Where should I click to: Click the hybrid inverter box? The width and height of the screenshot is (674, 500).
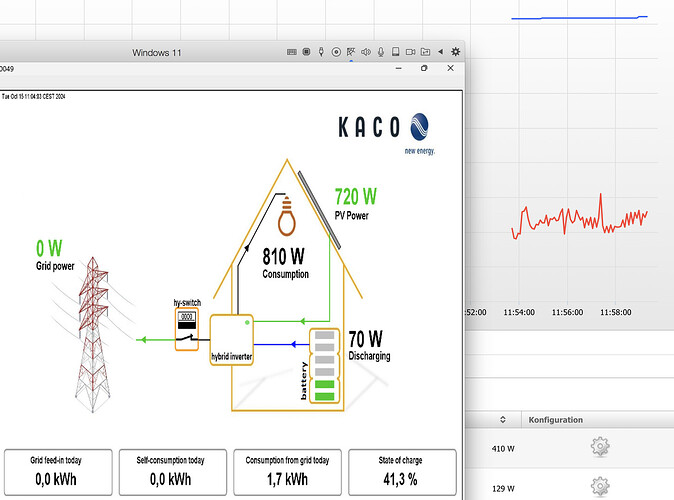232,340
